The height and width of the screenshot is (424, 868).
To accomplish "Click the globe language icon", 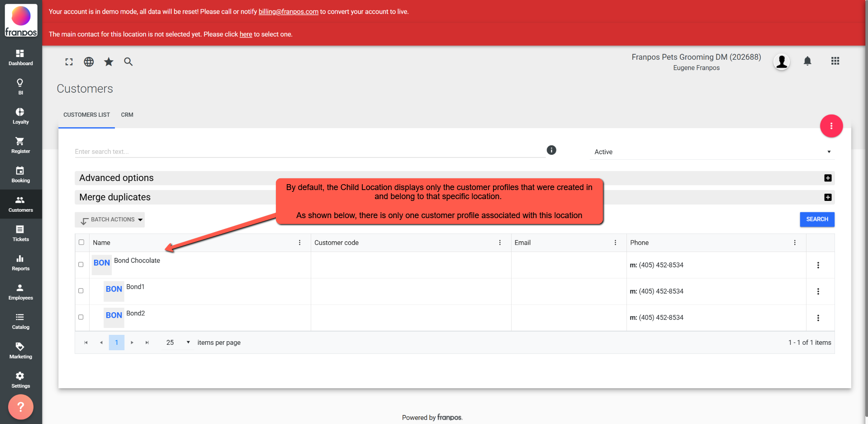I will click(89, 62).
